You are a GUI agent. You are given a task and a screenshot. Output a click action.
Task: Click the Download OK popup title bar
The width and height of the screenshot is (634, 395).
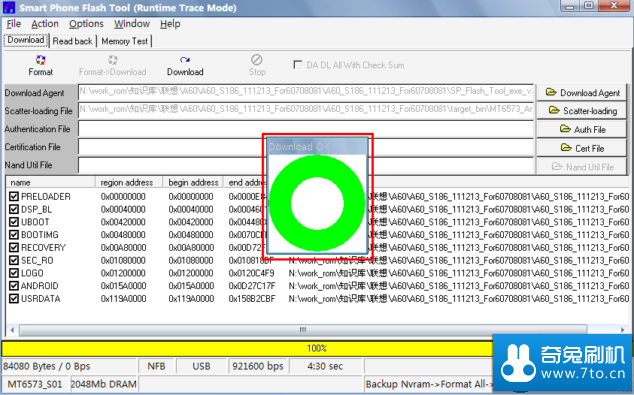317,147
